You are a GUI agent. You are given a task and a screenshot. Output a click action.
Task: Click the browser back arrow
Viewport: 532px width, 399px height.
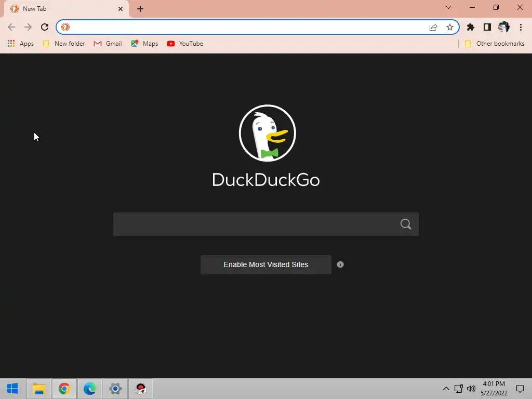[11, 27]
